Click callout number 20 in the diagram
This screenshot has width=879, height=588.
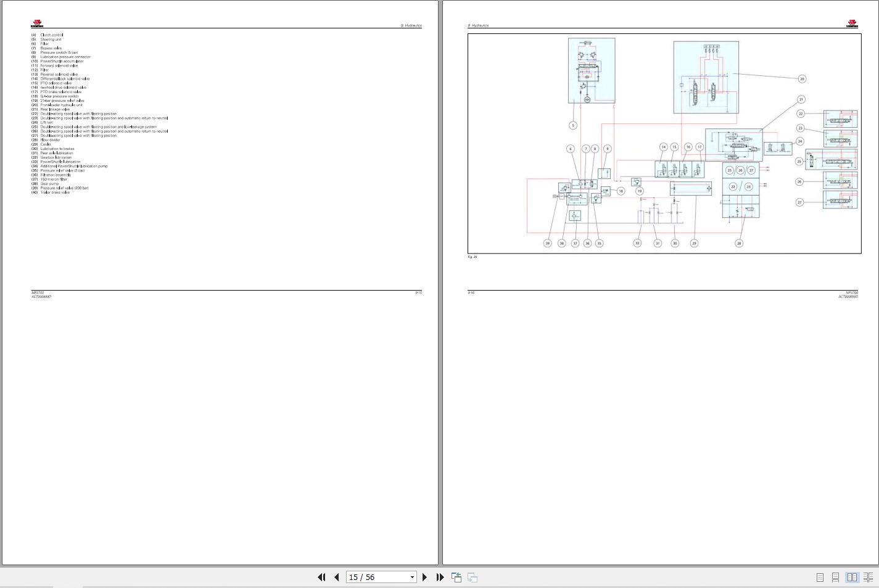[802, 79]
